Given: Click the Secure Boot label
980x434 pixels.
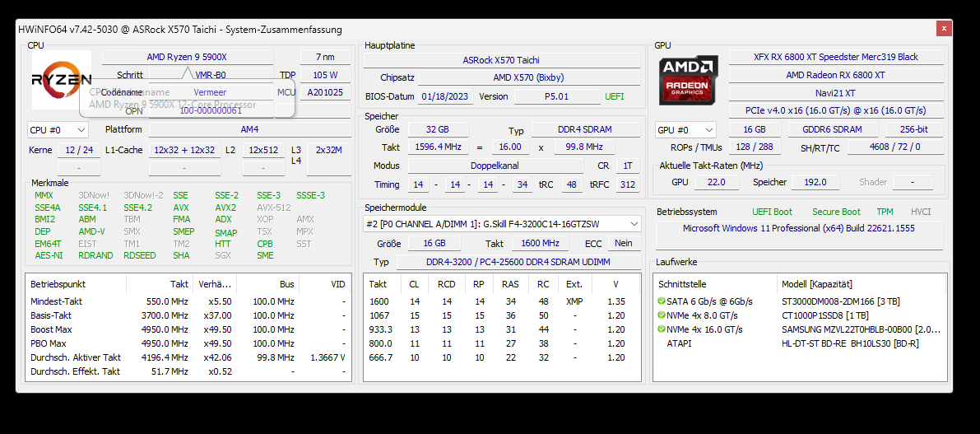Looking at the screenshot, I should pyautogui.click(x=836, y=212).
